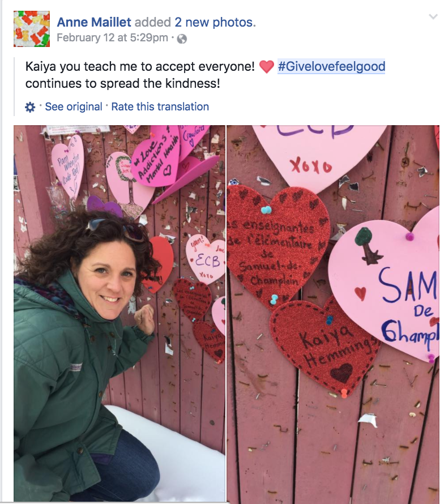Image resolution: width=444 pixels, height=504 pixels.
Task: Open the photo of smiling woman in green jacket
Action: tap(119, 313)
